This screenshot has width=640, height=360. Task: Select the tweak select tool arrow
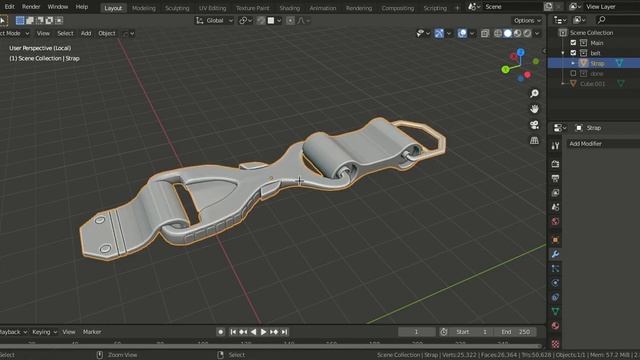[2, 20]
